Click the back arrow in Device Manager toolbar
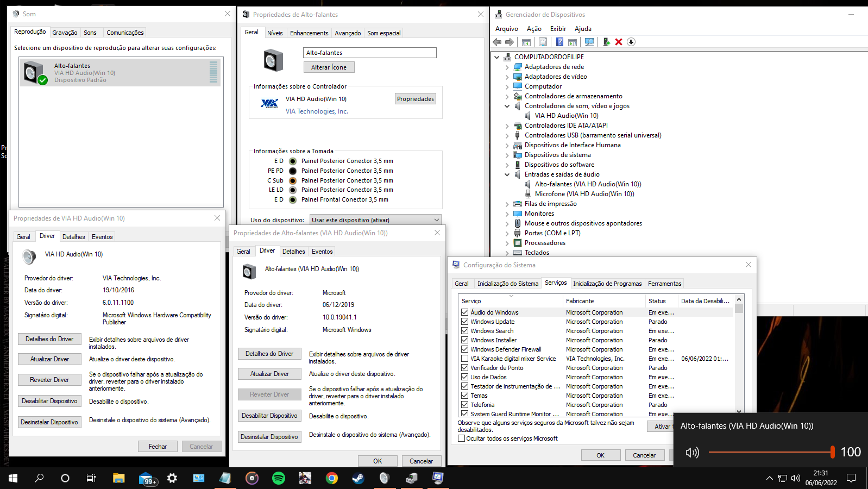The width and height of the screenshot is (868, 489). (497, 42)
